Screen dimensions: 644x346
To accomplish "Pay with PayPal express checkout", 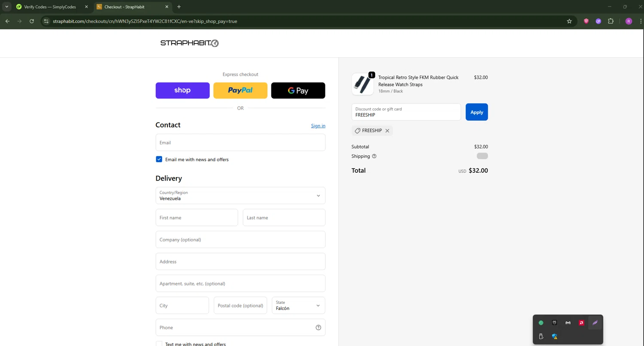I will 240,91.
